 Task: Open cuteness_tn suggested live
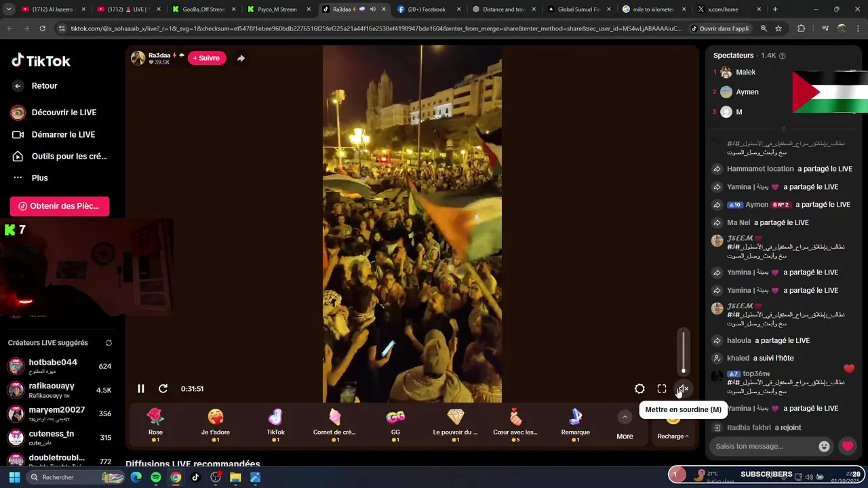tap(60, 437)
